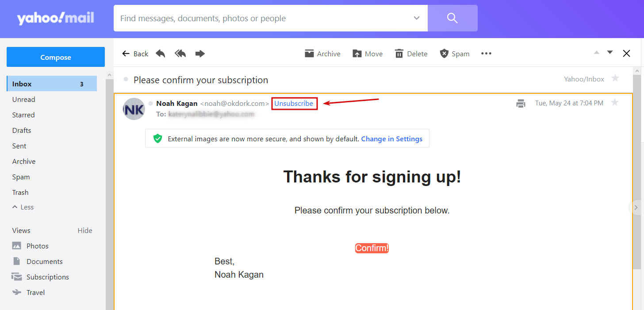Open the Inbox folder

tap(52, 84)
